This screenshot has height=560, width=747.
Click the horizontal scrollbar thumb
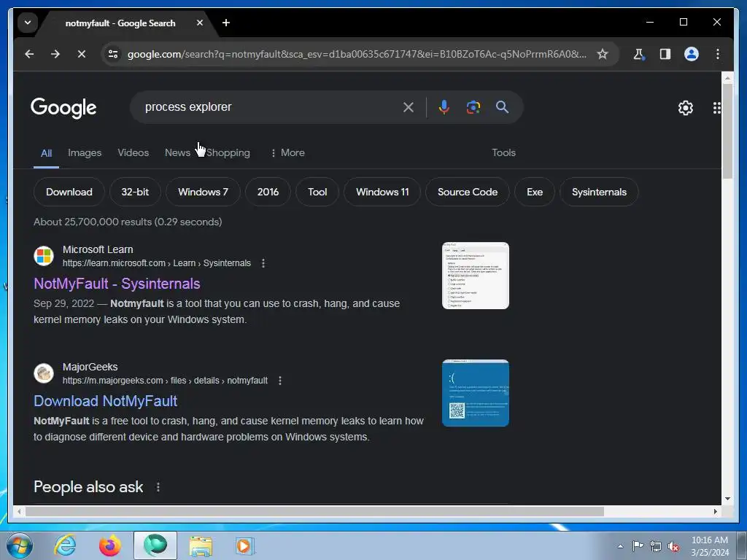click(x=314, y=511)
